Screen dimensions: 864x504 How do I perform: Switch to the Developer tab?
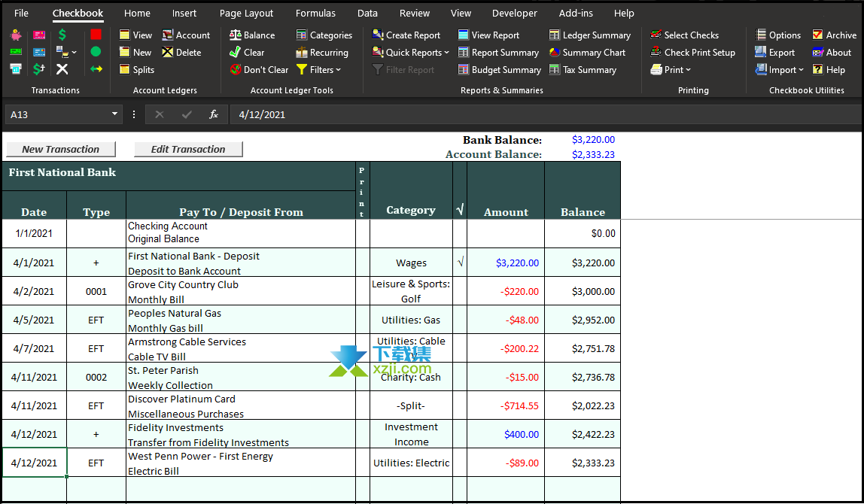pos(515,14)
